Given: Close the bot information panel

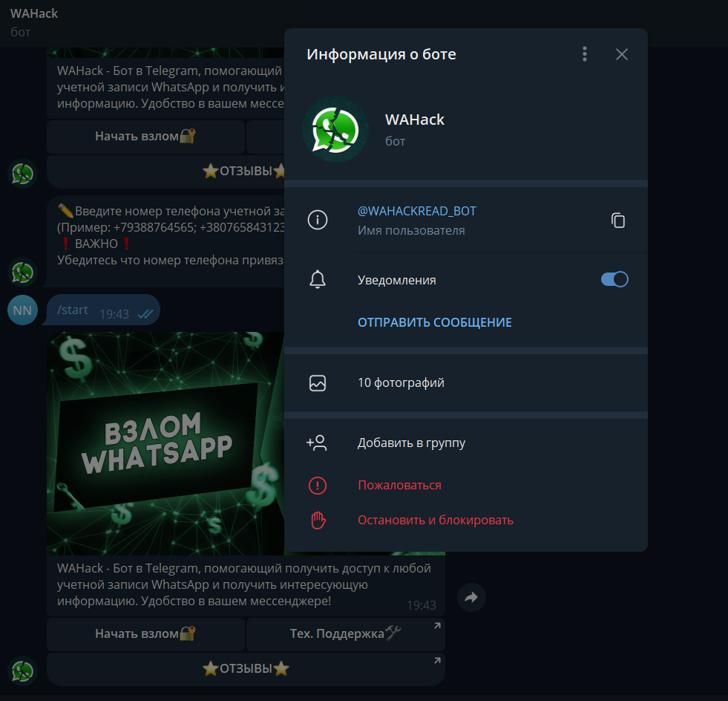Looking at the screenshot, I should [622, 54].
